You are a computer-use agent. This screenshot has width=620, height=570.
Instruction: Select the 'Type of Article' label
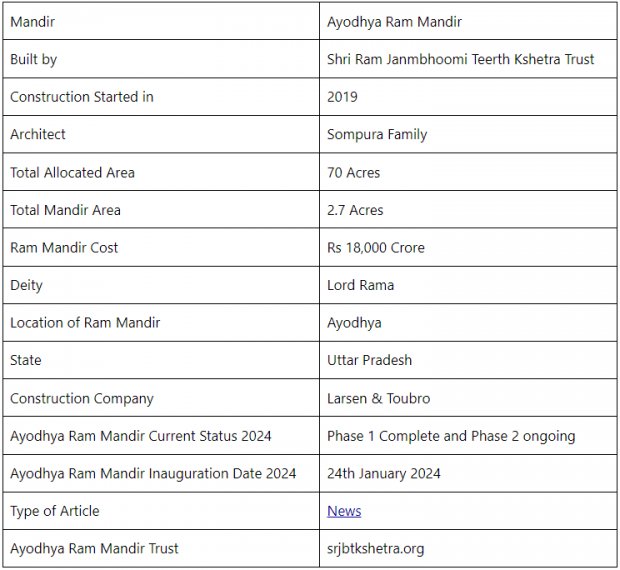(x=55, y=511)
